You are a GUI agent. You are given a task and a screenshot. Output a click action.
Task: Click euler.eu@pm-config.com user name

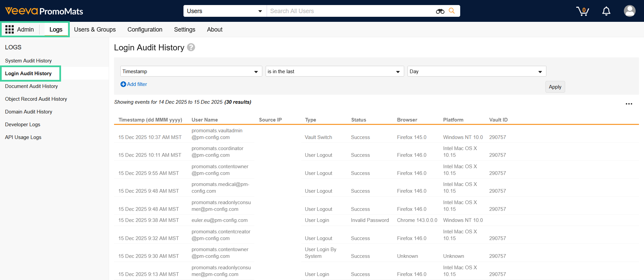pos(219,220)
